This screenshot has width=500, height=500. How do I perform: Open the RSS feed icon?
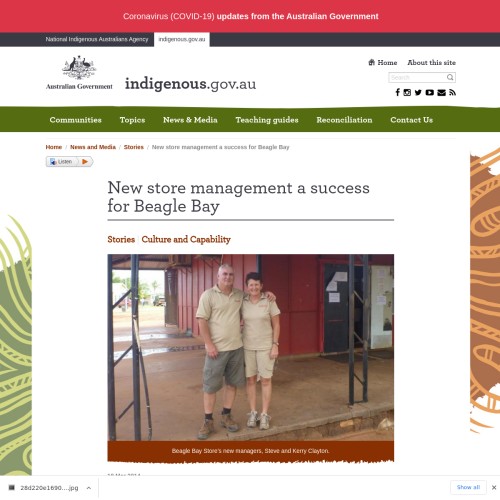tap(452, 92)
